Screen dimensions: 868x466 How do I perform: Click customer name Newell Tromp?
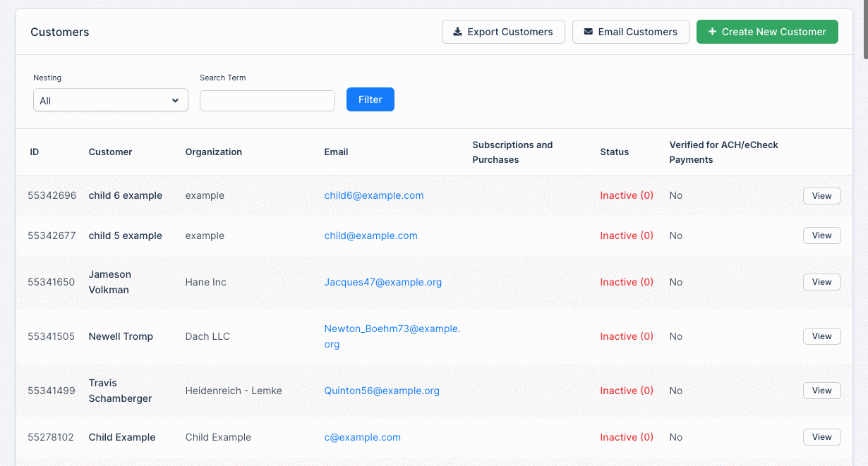(x=121, y=336)
